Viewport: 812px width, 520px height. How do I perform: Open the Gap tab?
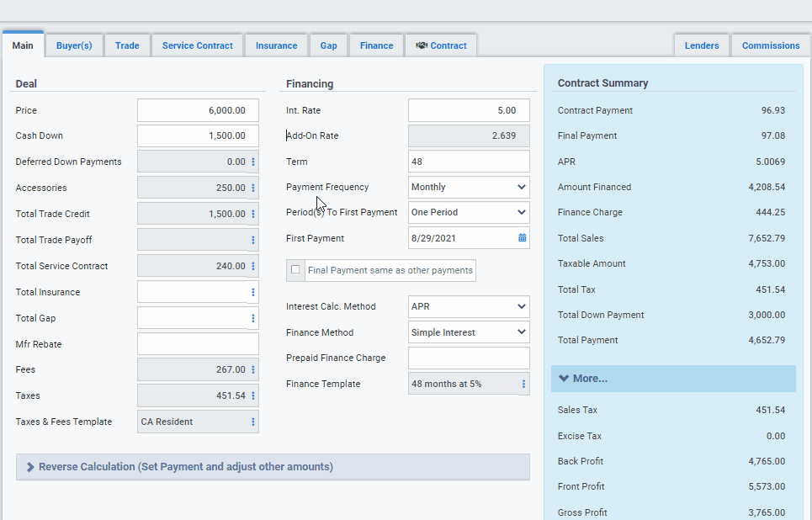click(x=328, y=45)
